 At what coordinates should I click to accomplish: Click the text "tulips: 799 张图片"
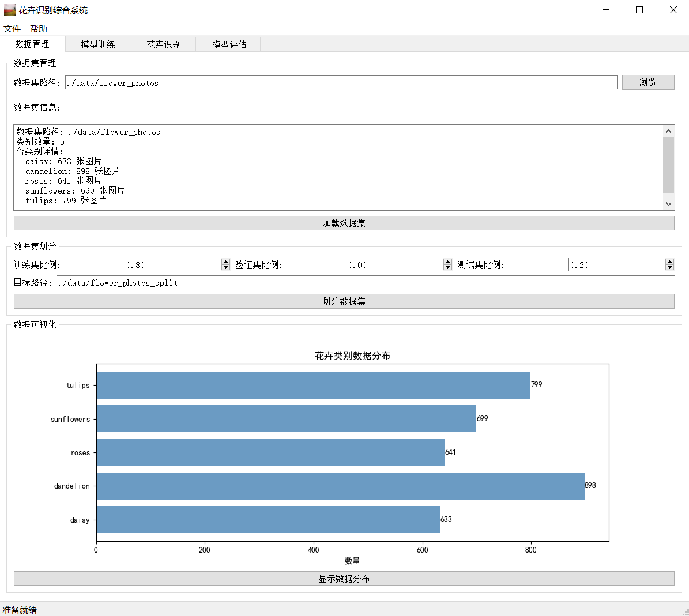(66, 200)
